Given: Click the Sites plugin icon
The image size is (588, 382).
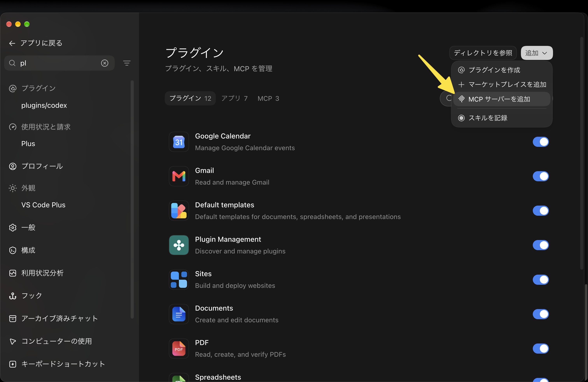Looking at the screenshot, I should (x=179, y=279).
